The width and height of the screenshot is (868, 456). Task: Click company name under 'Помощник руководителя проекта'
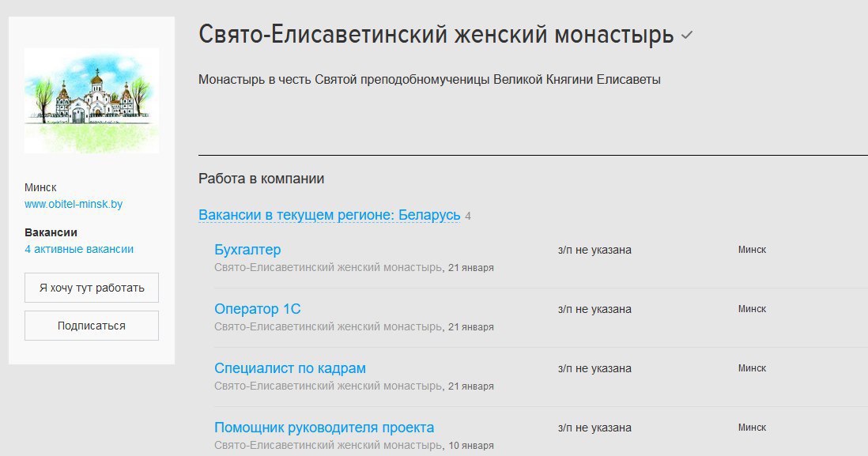(328, 445)
